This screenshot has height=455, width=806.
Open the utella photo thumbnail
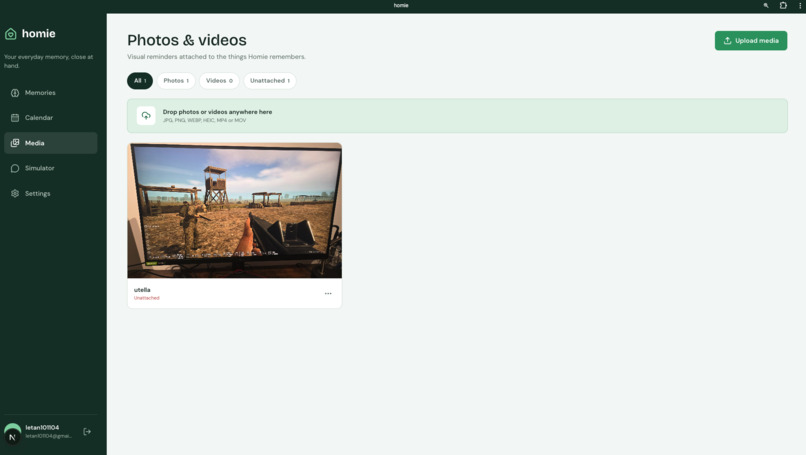pyautogui.click(x=234, y=210)
